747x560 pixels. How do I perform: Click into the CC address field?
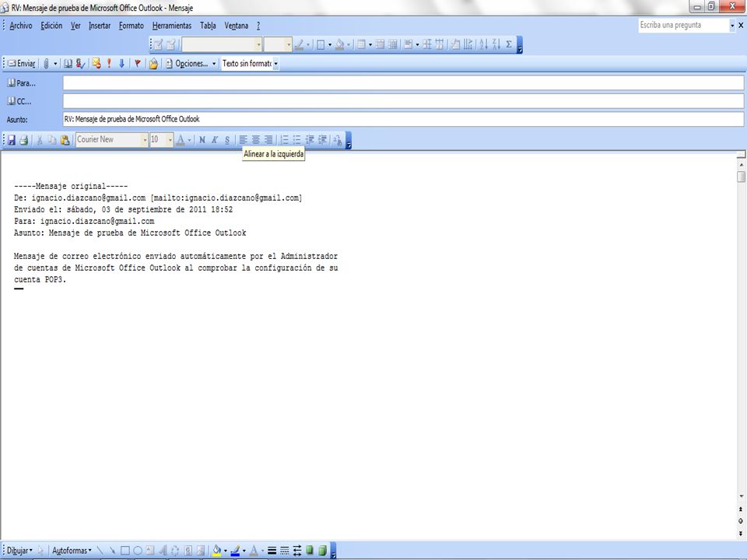tap(403, 101)
